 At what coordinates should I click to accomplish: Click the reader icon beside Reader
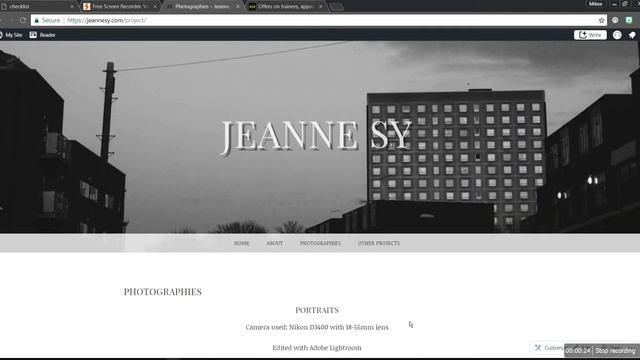tap(33, 35)
